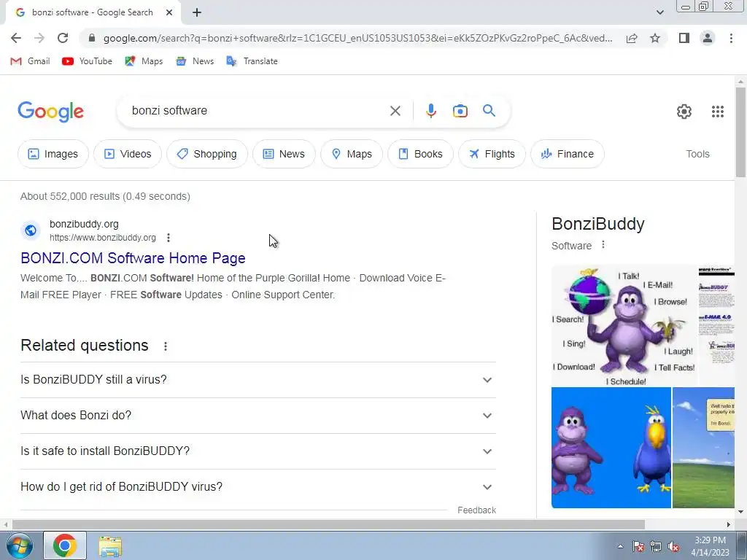Screen dimensions: 747x560
Task: Click the scroll down arrow
Action: pos(740,512)
